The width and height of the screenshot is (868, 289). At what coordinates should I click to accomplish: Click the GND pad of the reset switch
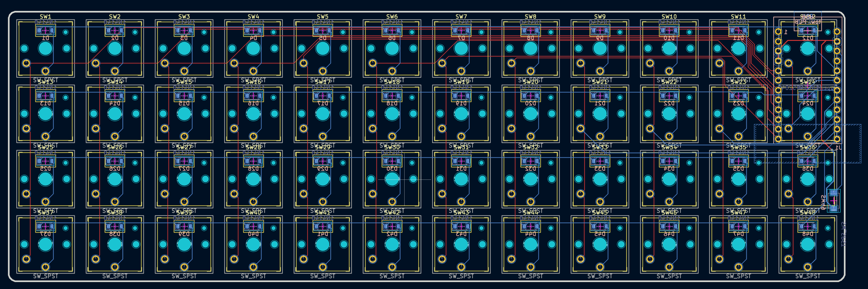coord(834,209)
